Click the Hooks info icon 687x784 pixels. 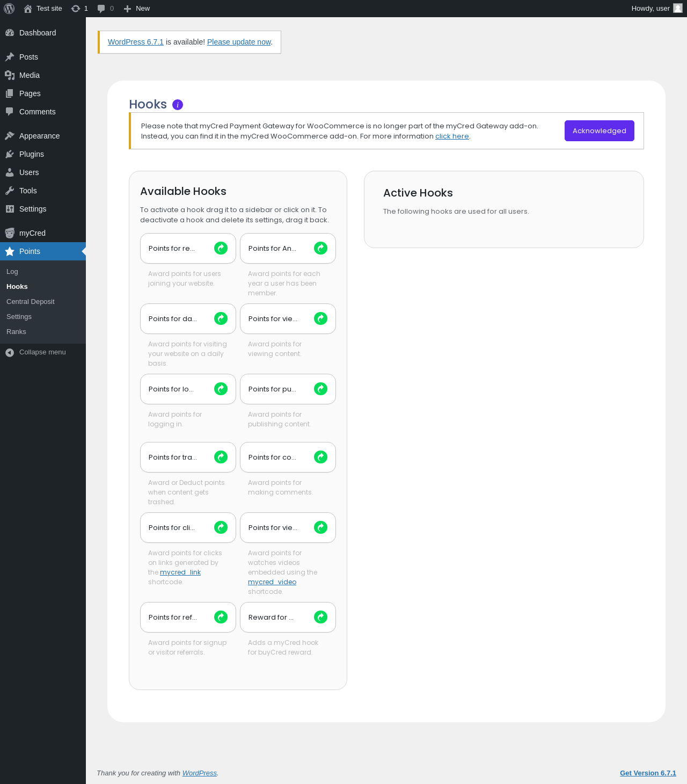[x=178, y=105]
